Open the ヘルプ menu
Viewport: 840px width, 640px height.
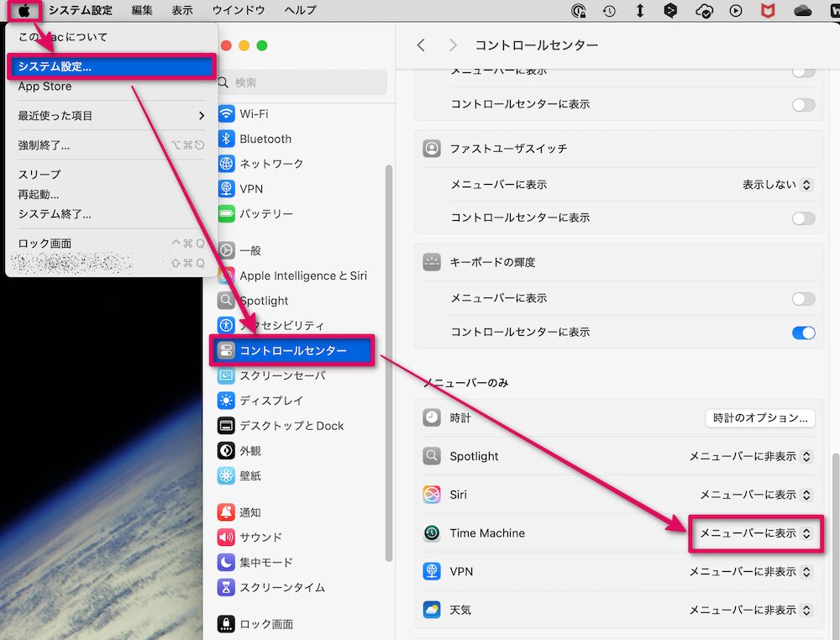pyautogui.click(x=300, y=10)
